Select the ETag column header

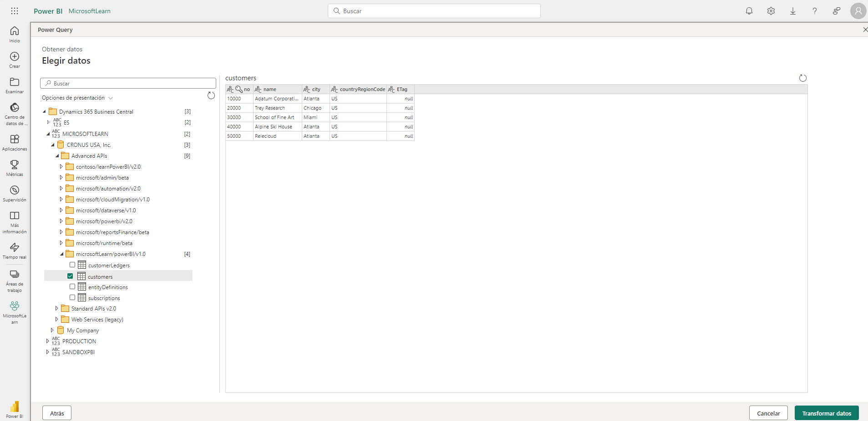[x=400, y=89]
